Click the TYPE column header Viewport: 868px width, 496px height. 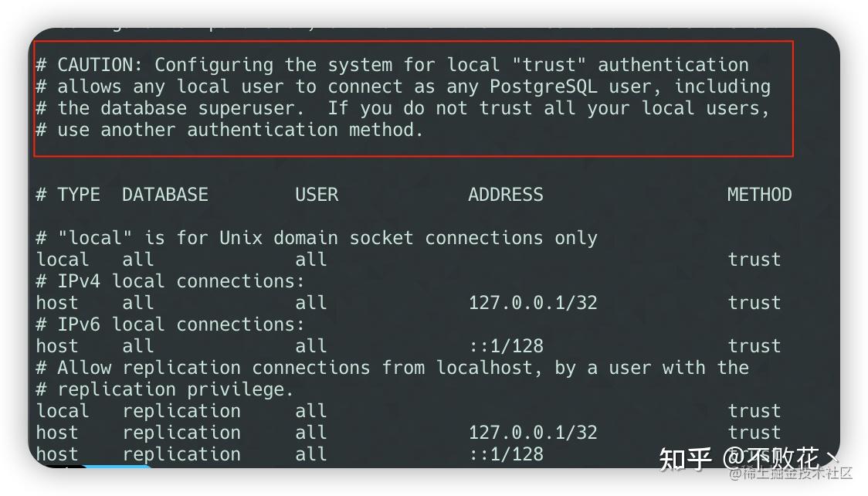pyautogui.click(x=79, y=195)
